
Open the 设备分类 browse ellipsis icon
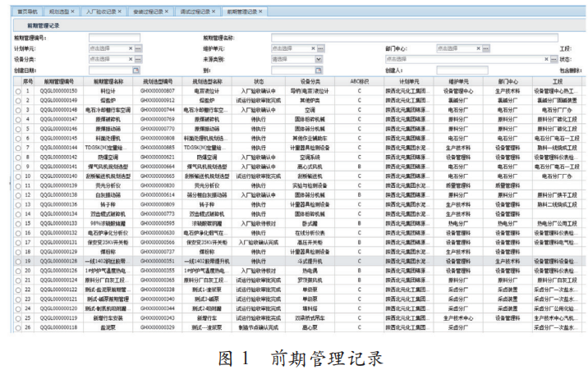138,60
